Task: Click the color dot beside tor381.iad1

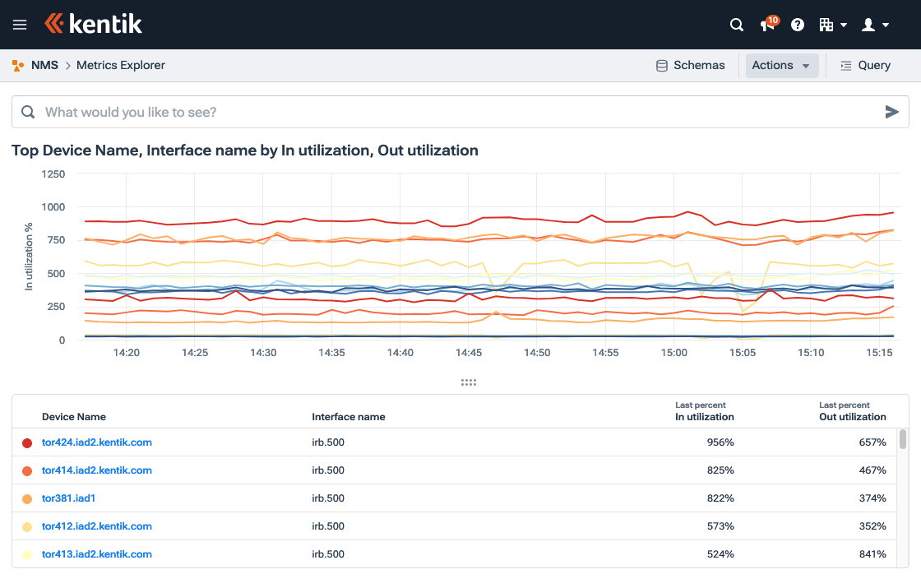Action: tap(26, 498)
